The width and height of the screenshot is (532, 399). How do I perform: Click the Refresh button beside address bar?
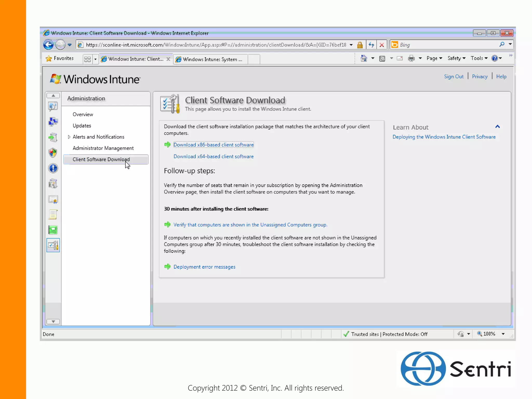click(x=371, y=45)
